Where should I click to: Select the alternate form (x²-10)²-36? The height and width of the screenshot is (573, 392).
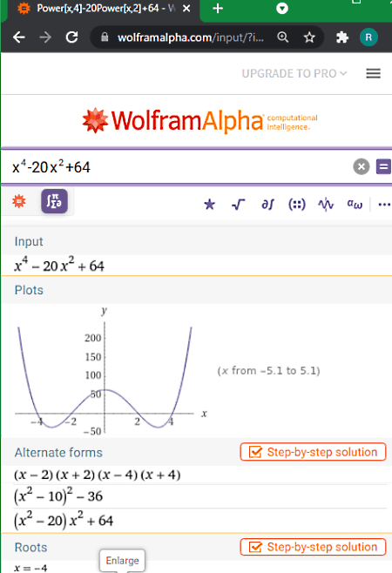(x=58, y=495)
